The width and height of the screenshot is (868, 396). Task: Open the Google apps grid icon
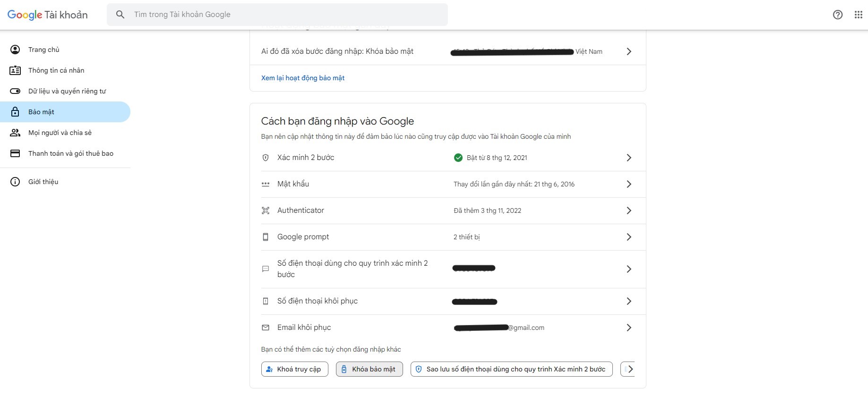pyautogui.click(x=858, y=15)
